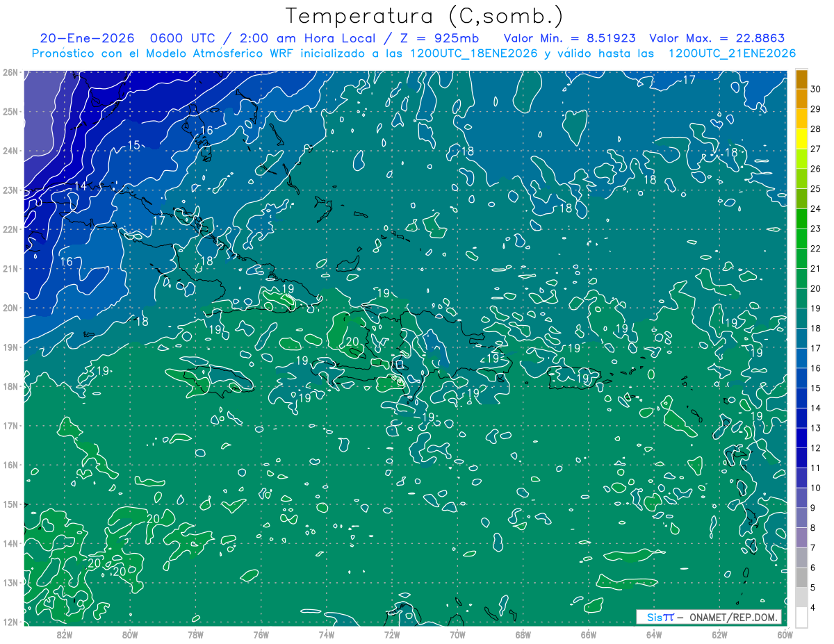Click the 72W longitude axis label
Image resolution: width=834 pixels, height=644 pixels.
[x=392, y=634]
